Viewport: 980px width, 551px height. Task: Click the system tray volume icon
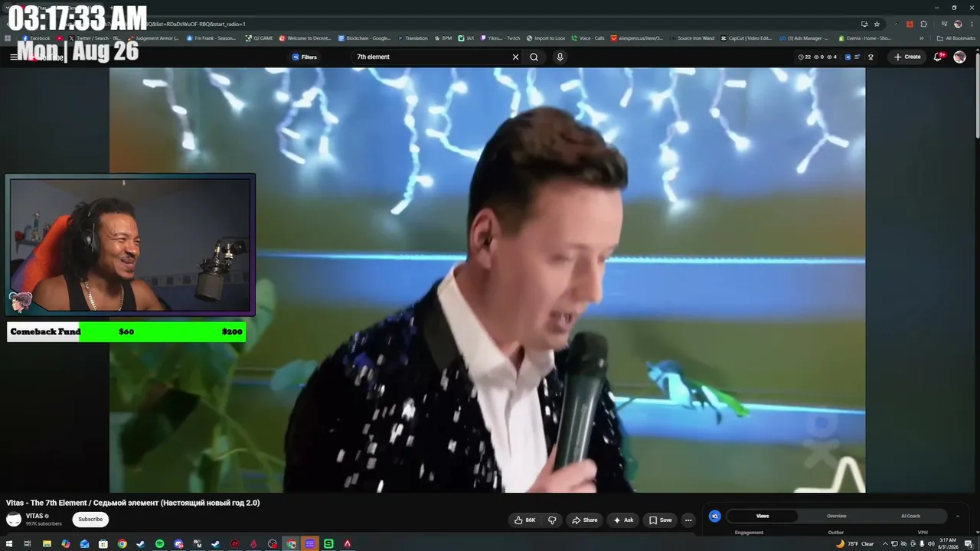[930, 544]
